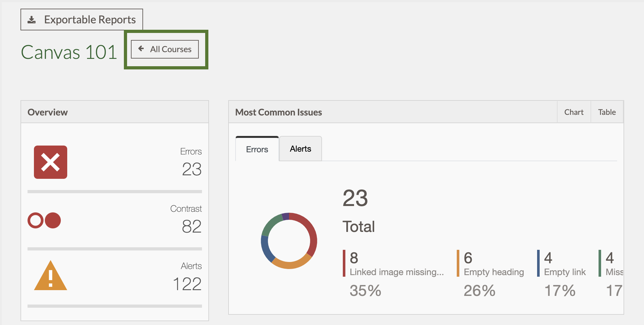This screenshot has height=325, width=644.
Task: Switch to the Table view
Action: [x=607, y=112]
